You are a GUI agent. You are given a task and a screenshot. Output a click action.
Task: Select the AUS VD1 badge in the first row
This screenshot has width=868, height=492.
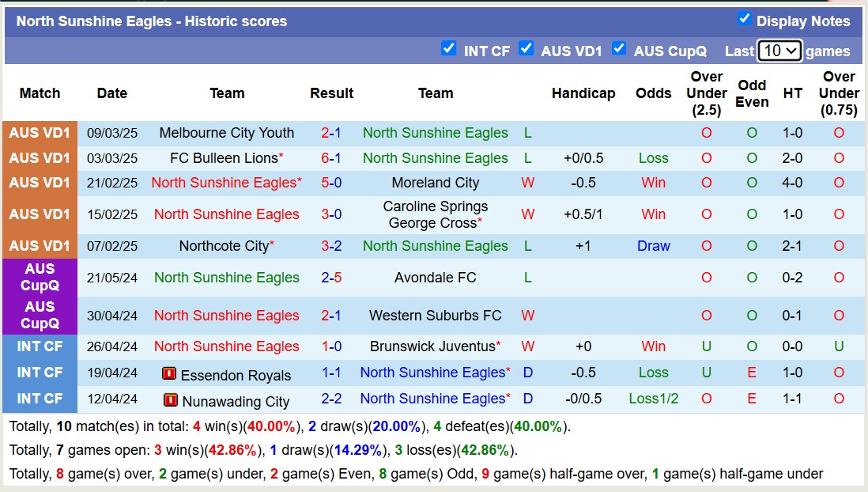40,132
